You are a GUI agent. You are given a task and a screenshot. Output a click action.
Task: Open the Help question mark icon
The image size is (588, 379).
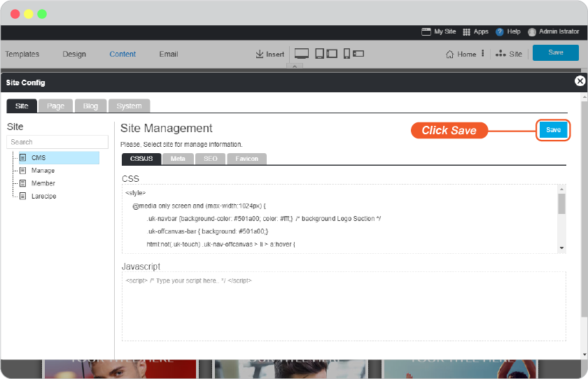[499, 32]
